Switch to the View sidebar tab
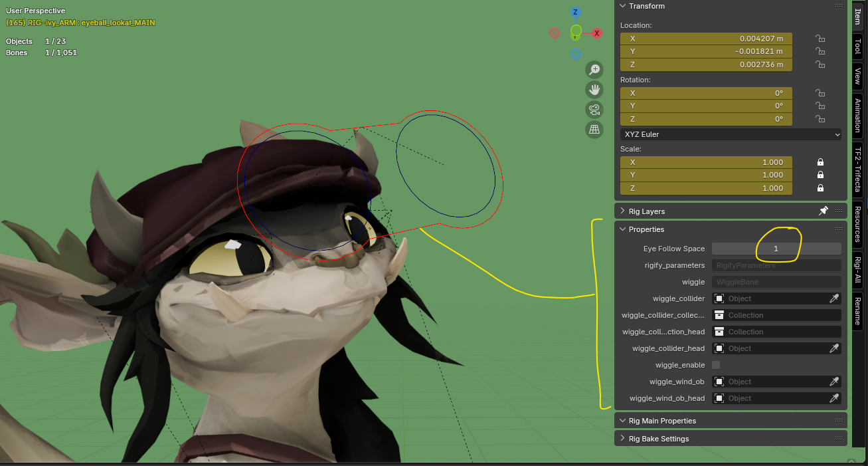The image size is (868, 466). [857, 75]
